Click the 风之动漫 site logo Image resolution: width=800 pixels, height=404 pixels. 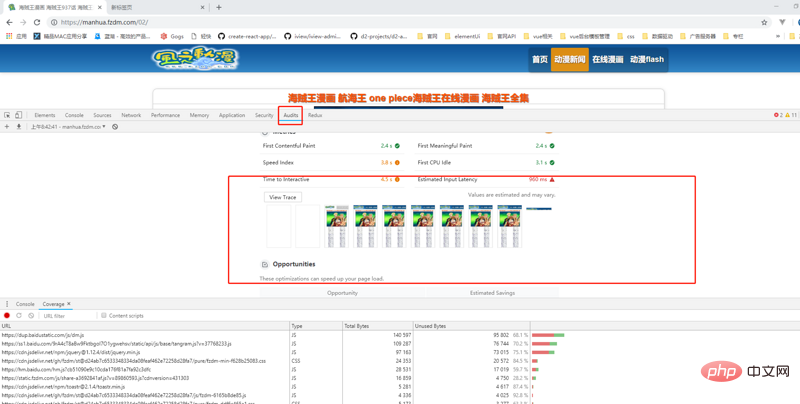[195, 59]
